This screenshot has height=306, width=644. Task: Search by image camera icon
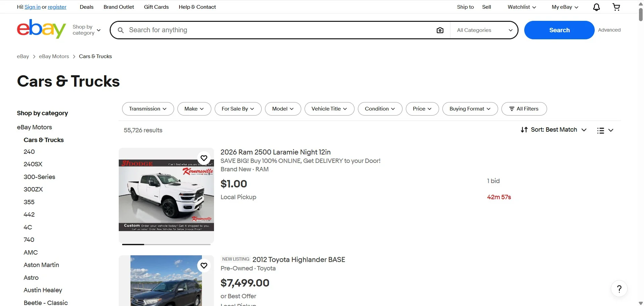(x=440, y=30)
